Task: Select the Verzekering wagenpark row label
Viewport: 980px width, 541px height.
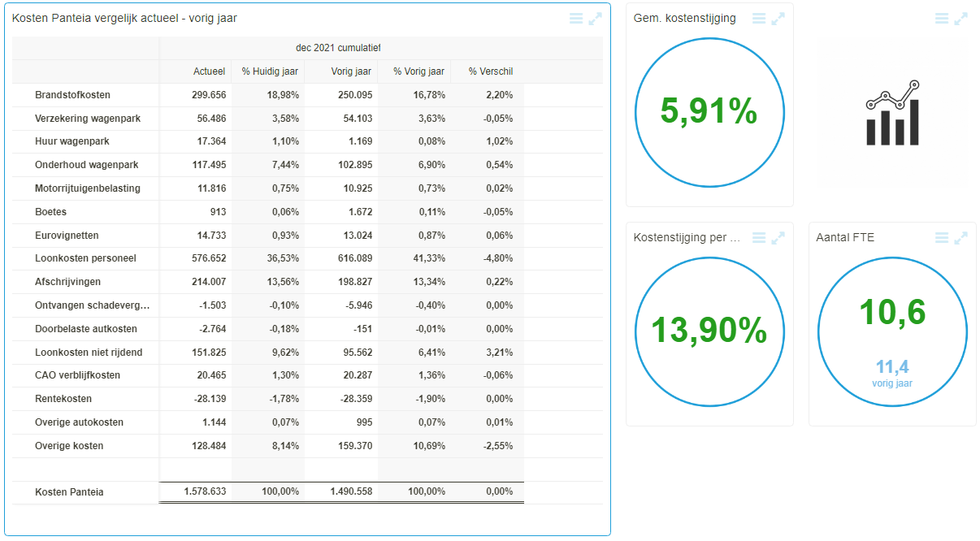Action: coord(88,119)
